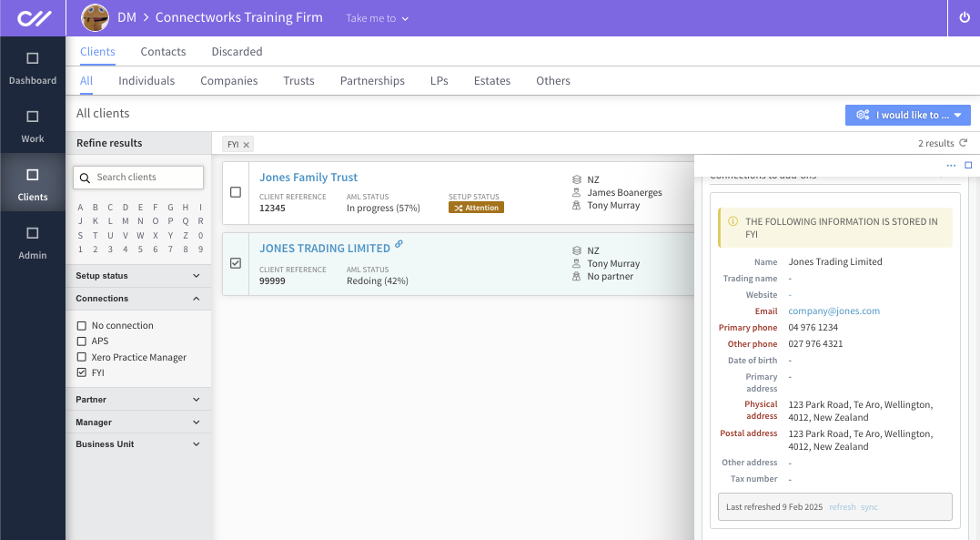Expand the Setup status filter section
The image size is (980, 540).
click(x=138, y=275)
